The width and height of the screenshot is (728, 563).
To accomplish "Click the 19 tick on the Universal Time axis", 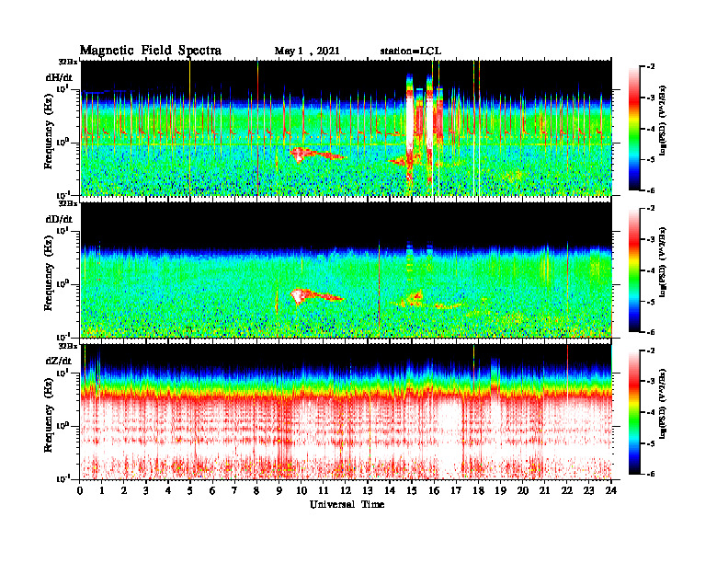I will point(500,490).
